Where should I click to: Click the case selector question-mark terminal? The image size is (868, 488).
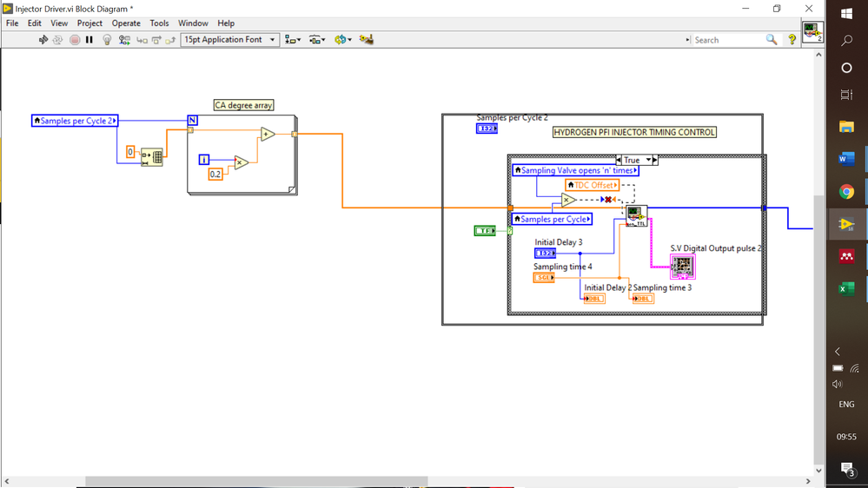[x=510, y=231]
